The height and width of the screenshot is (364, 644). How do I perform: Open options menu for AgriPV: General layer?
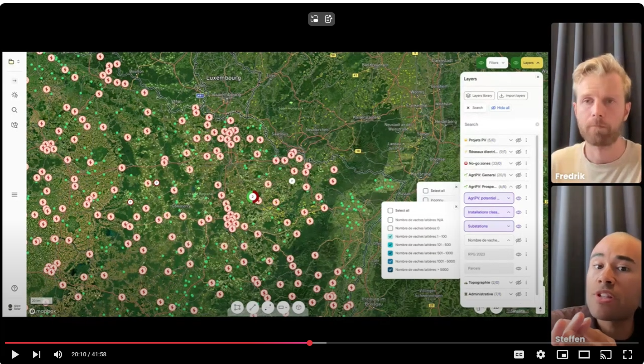click(x=526, y=175)
